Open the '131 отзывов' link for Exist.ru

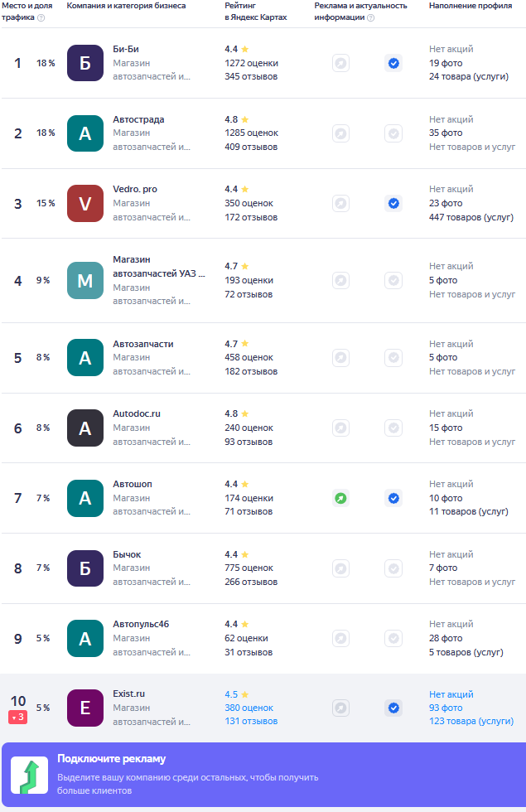click(251, 721)
